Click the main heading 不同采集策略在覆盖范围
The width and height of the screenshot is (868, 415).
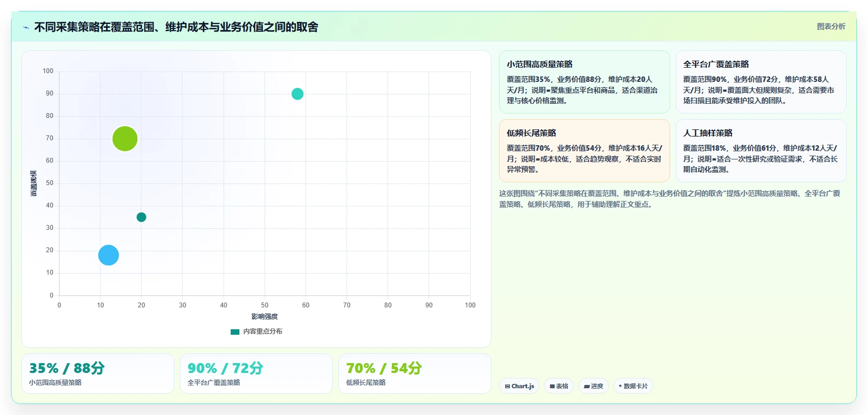click(x=176, y=27)
